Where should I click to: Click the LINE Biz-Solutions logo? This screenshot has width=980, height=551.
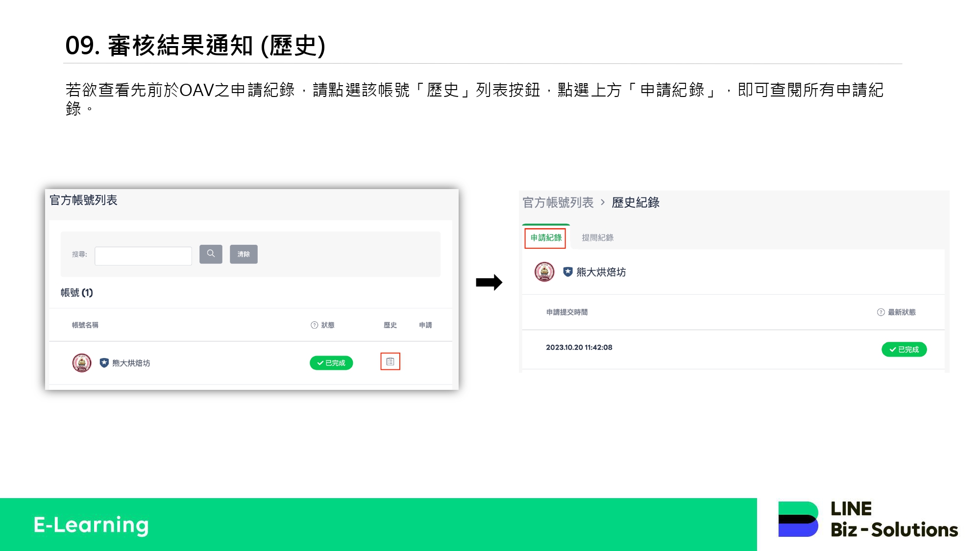pos(867,519)
